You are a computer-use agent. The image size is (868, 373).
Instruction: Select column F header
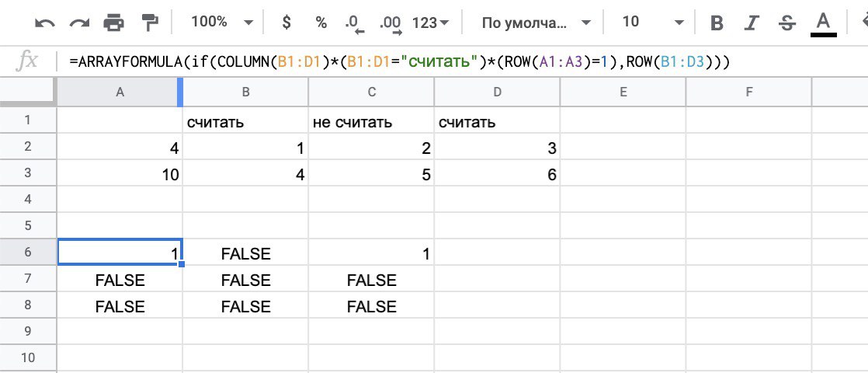coord(748,93)
